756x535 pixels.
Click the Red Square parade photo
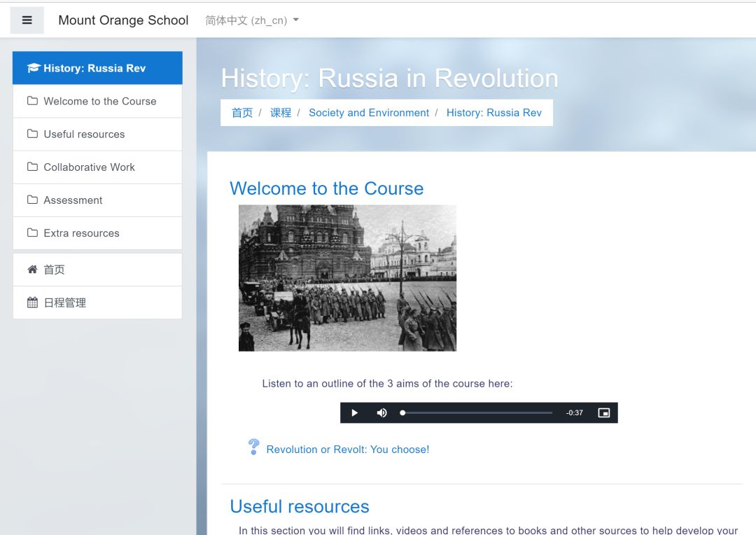click(x=347, y=278)
